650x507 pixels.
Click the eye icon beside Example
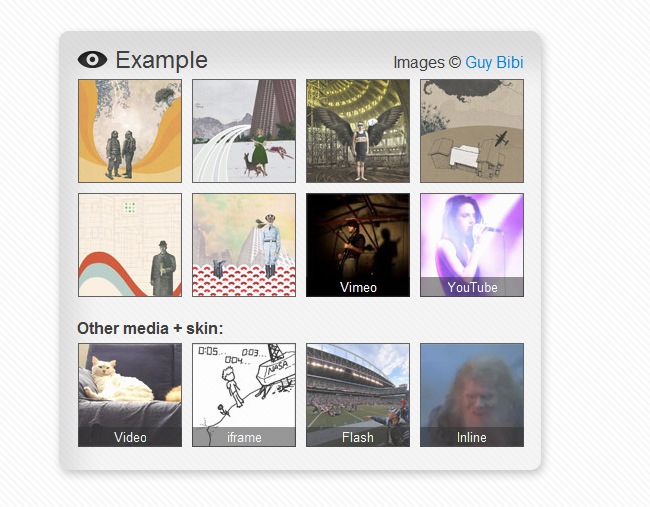pyautogui.click(x=92, y=60)
